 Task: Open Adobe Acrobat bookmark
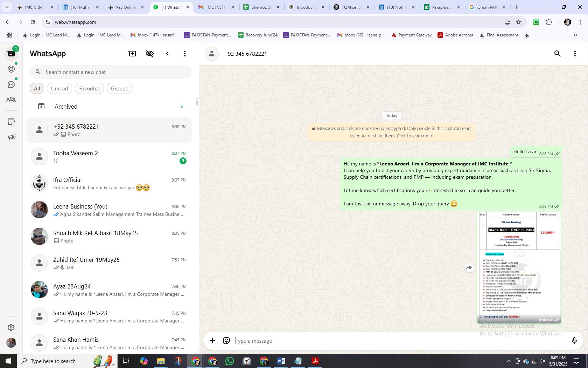455,35
